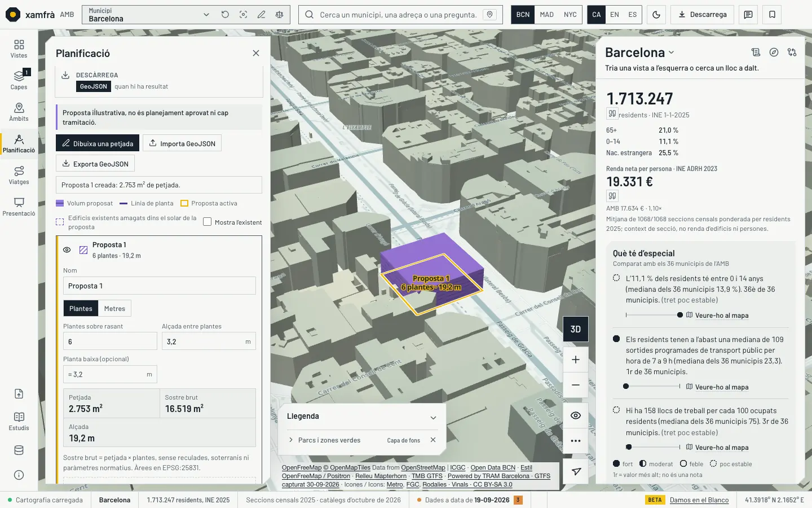Click quote icon under 19.331 € income
The image size is (812, 508).
(612, 196)
